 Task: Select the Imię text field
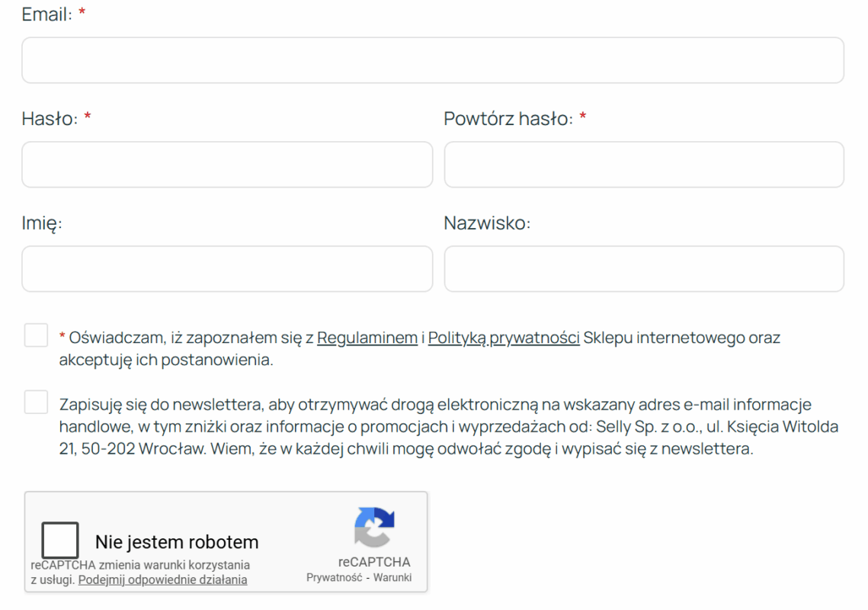click(227, 269)
